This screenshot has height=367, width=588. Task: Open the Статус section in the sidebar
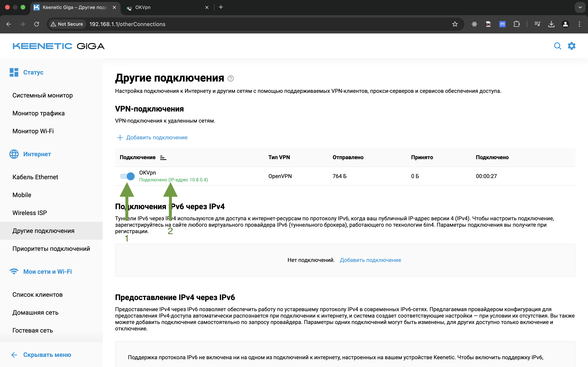pyautogui.click(x=33, y=72)
